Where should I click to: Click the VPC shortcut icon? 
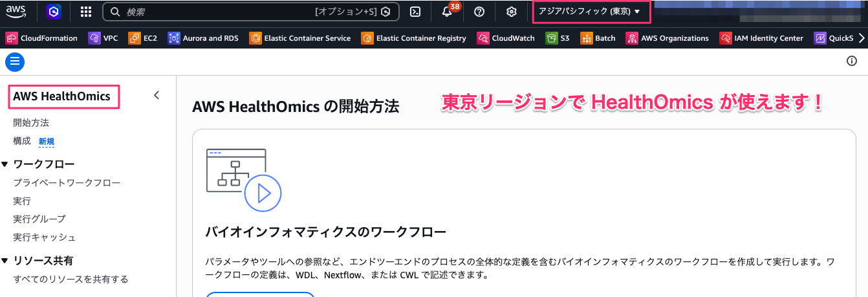click(94, 38)
